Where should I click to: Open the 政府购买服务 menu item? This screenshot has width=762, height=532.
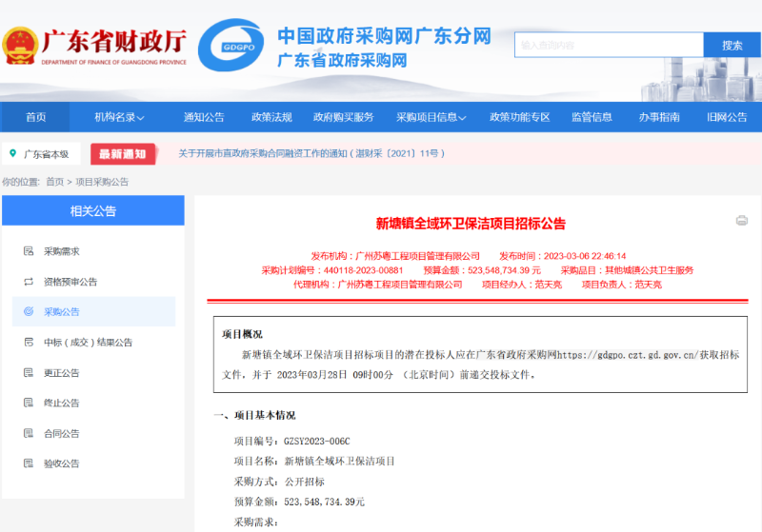[x=344, y=117]
